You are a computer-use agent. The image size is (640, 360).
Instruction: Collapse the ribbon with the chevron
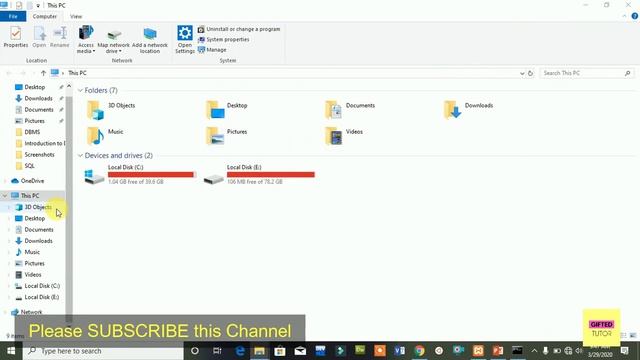point(624,16)
